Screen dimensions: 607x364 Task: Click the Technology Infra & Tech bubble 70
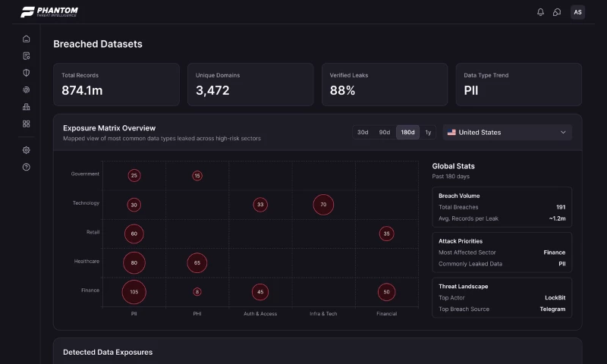(323, 205)
